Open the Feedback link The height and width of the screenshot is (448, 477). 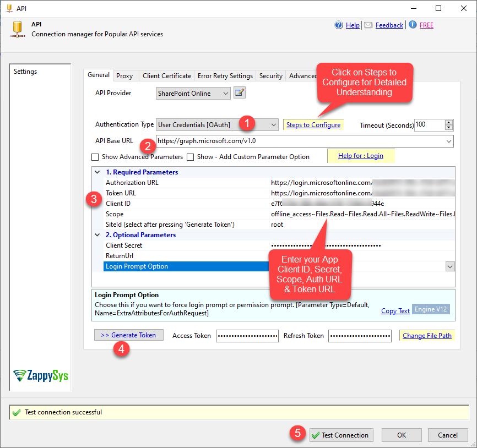click(389, 25)
